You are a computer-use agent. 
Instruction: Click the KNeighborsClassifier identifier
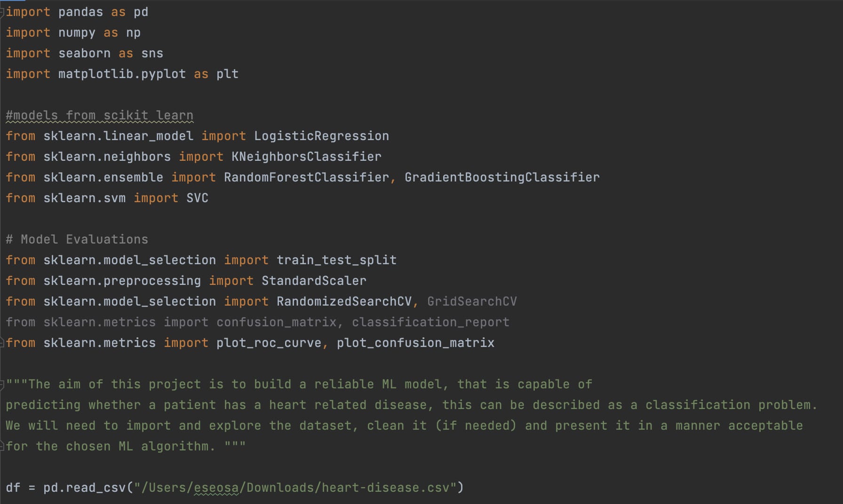(306, 157)
